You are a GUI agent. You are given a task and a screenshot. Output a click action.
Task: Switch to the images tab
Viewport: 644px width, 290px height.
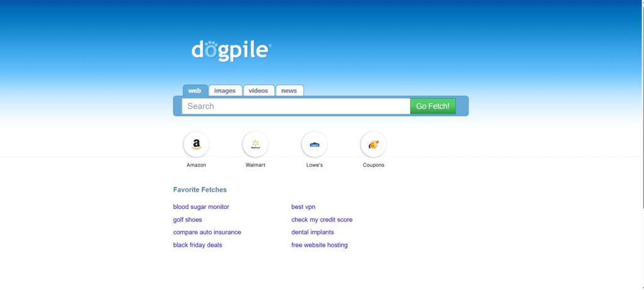[225, 91]
